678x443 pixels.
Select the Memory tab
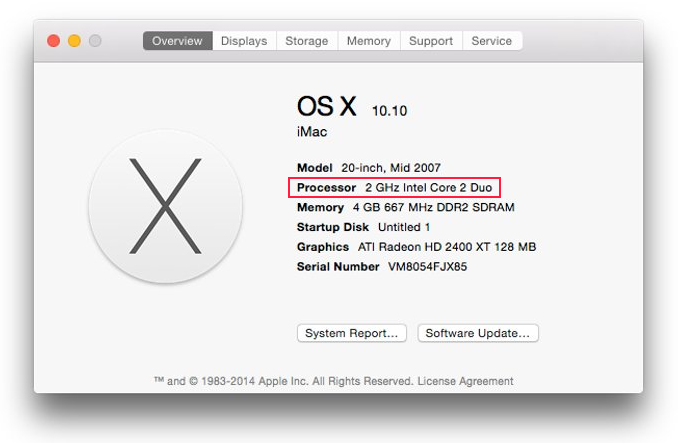(369, 41)
